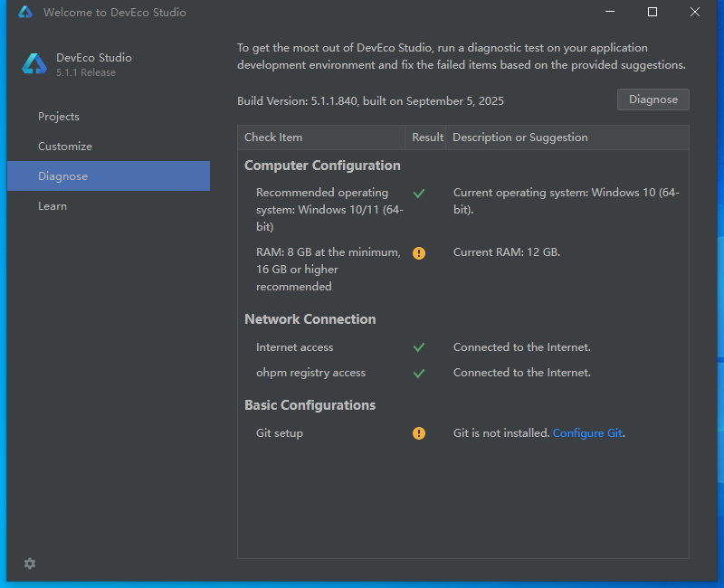Image resolution: width=724 pixels, height=588 pixels.
Task: Click the title bar DevEco app icon
Action: pos(25,12)
